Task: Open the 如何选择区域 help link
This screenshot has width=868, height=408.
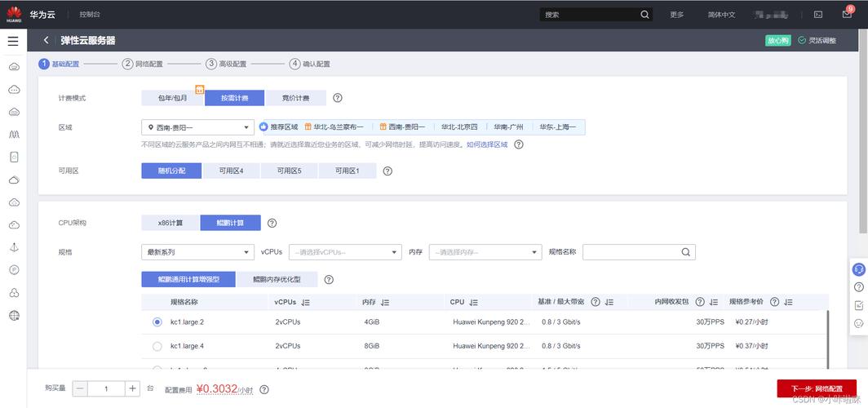Action: click(x=487, y=144)
